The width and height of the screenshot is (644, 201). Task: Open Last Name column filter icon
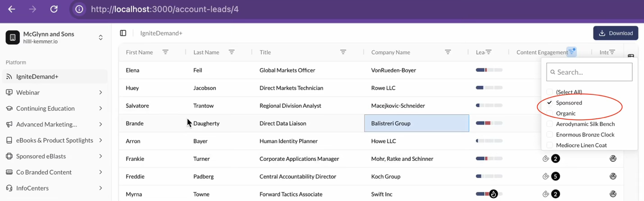(232, 52)
